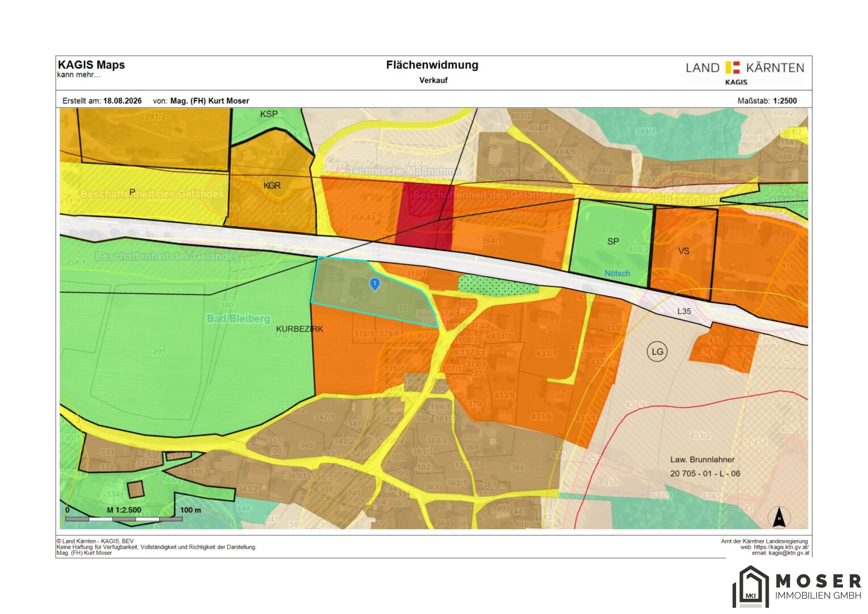
Task: Click the Bad Bleiberg place name
Action: click(239, 318)
